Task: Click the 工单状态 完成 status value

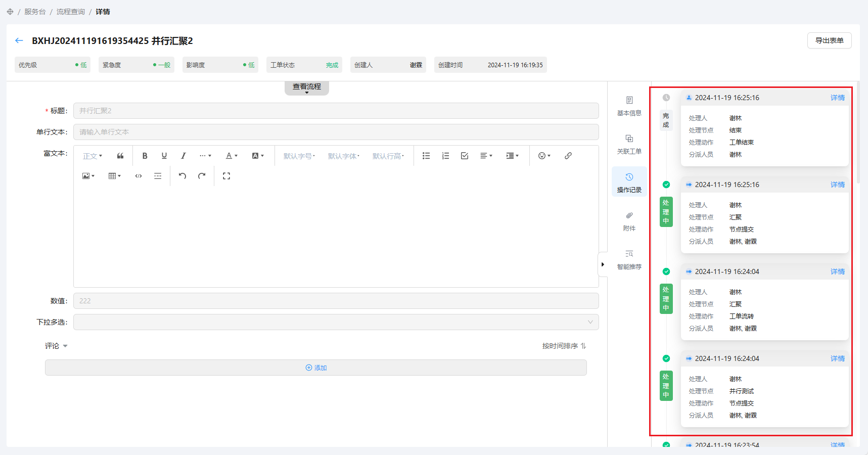Action: point(332,65)
